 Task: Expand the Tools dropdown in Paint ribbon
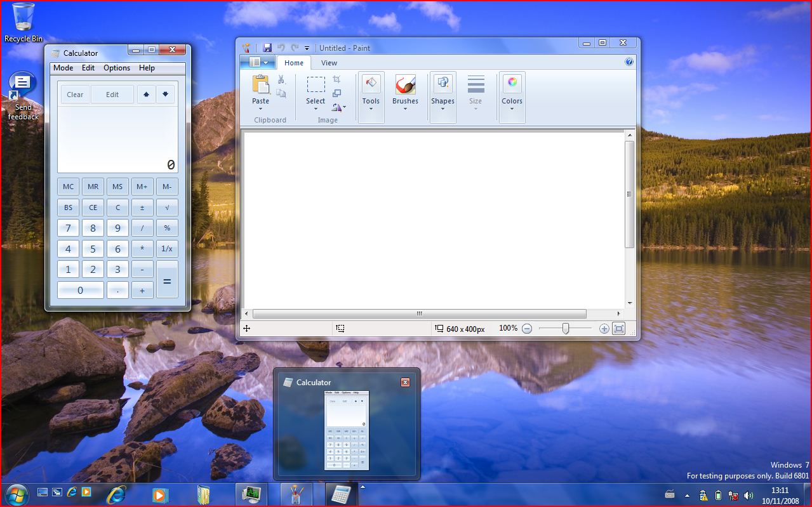[371, 109]
